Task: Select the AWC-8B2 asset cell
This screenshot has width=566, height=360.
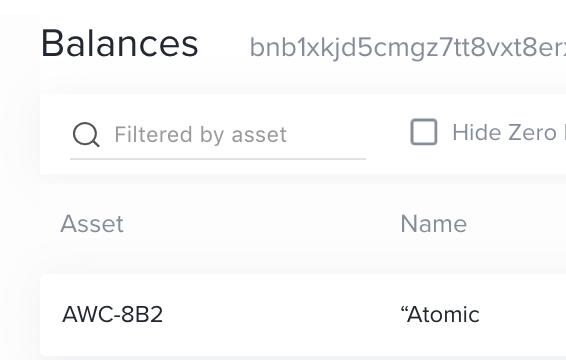Action: click(x=113, y=314)
